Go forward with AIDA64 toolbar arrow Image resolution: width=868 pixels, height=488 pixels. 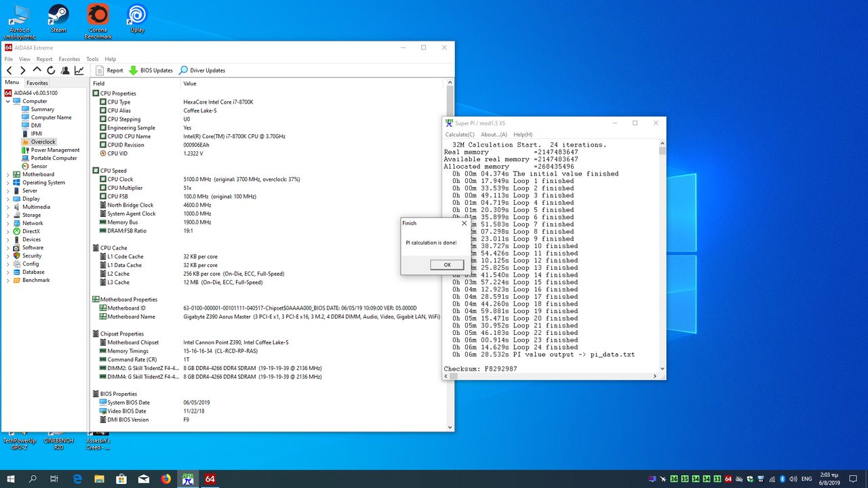coord(22,70)
